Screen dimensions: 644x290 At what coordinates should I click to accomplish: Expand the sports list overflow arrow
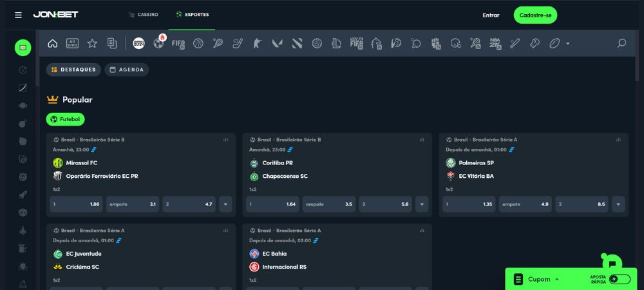pos(567,43)
